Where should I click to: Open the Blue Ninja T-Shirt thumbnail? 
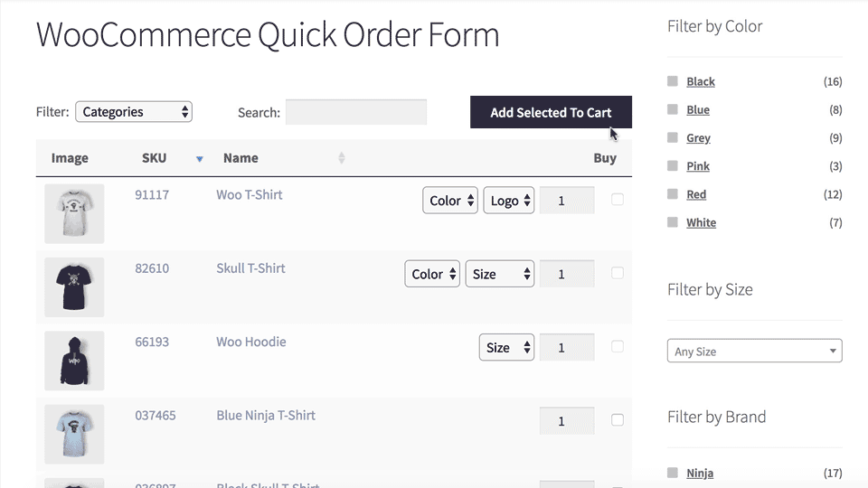coord(74,435)
